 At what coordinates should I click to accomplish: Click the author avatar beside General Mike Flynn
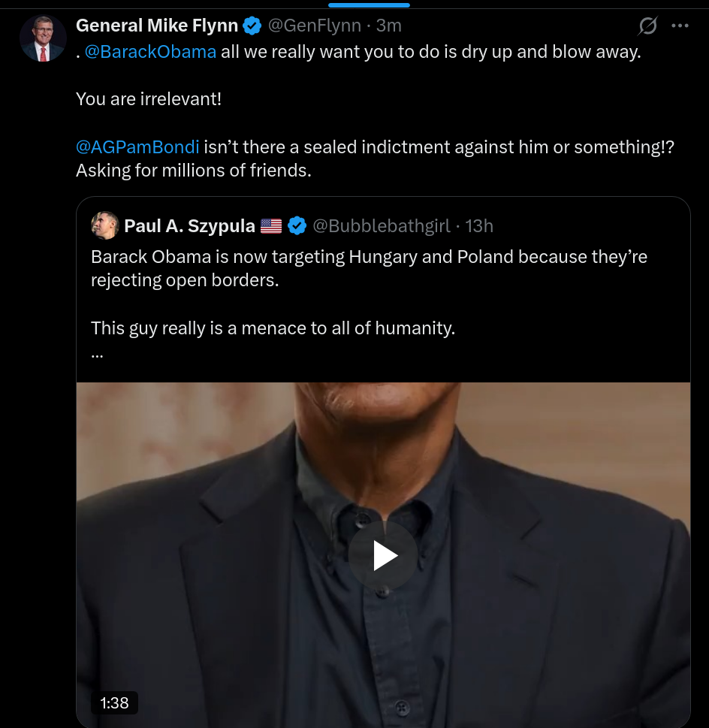tap(43, 38)
